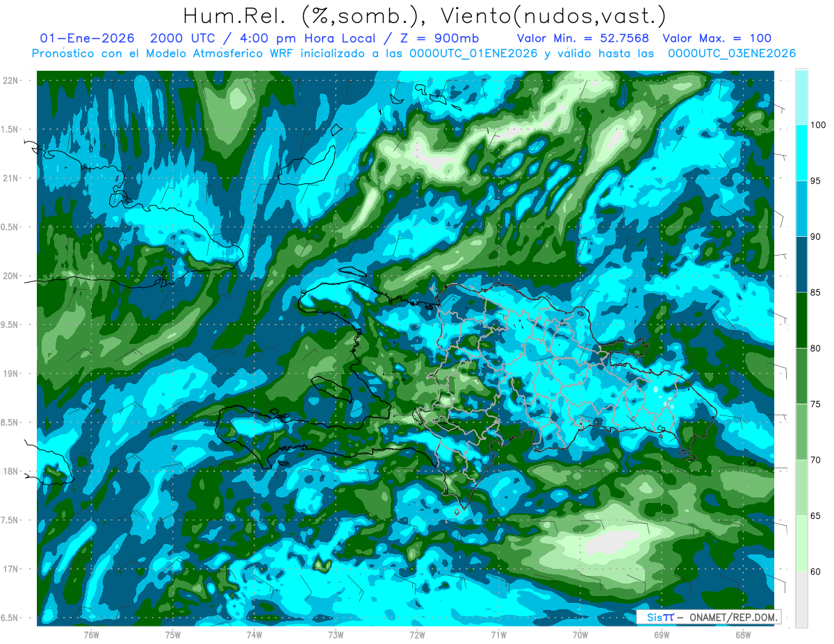Click the date text 01-Ene-2026
Image resolution: width=834 pixels, height=644 pixels.
pyautogui.click(x=88, y=38)
